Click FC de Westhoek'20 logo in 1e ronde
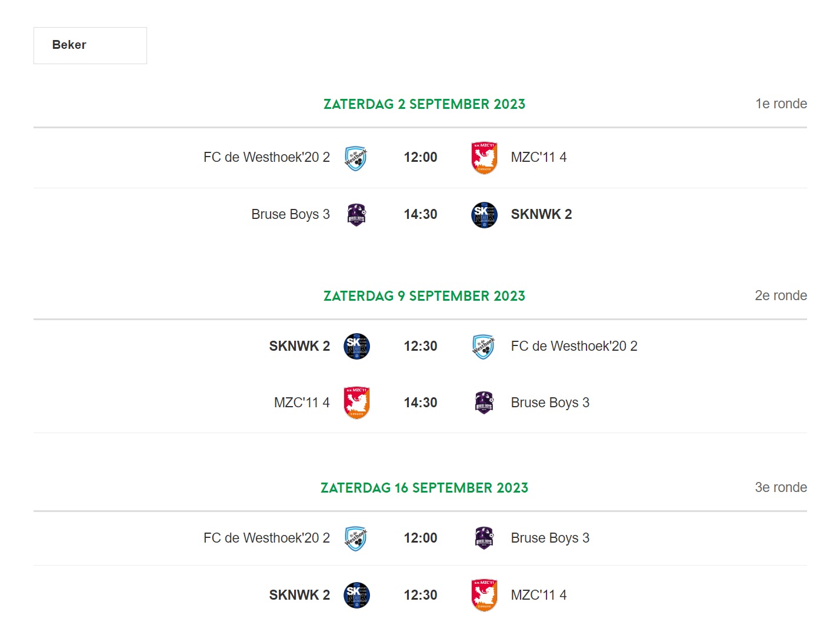 [x=356, y=158]
